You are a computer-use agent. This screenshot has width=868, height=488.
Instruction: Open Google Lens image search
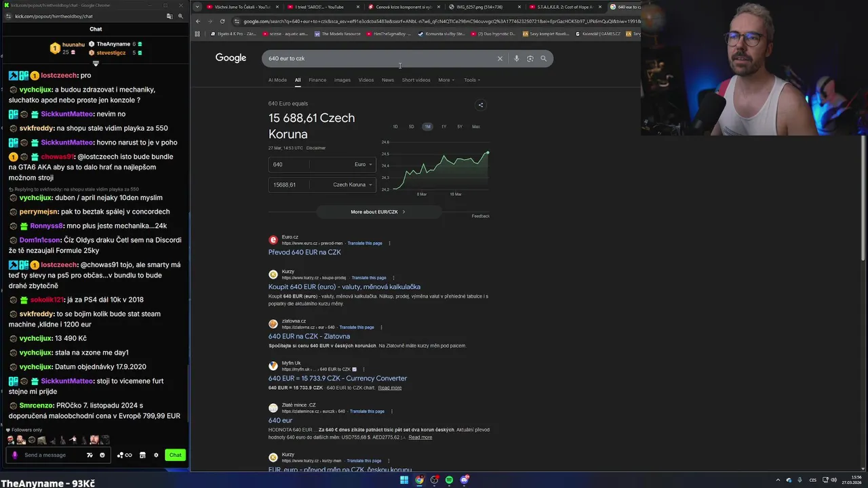tap(530, 58)
